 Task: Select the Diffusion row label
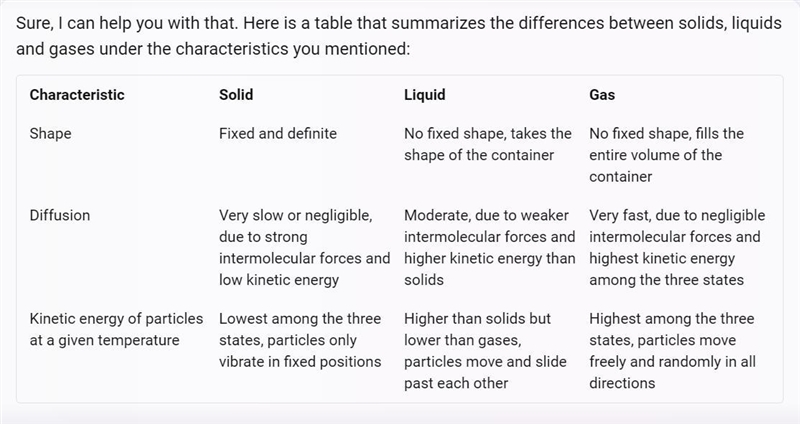tap(60, 215)
